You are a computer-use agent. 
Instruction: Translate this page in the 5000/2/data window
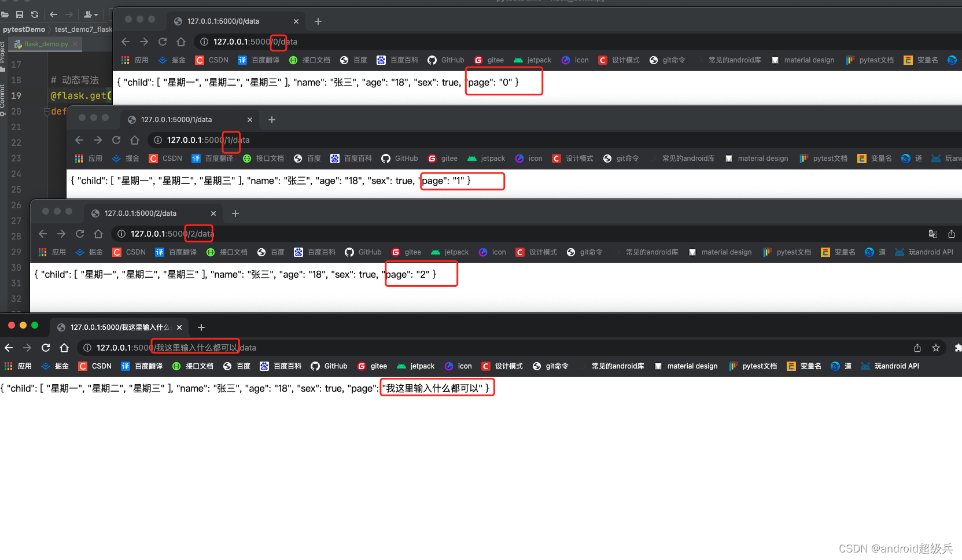(933, 234)
